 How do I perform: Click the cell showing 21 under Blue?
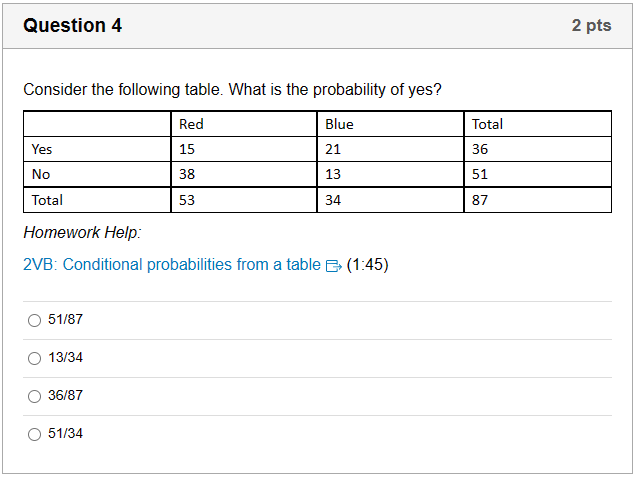[x=390, y=149]
